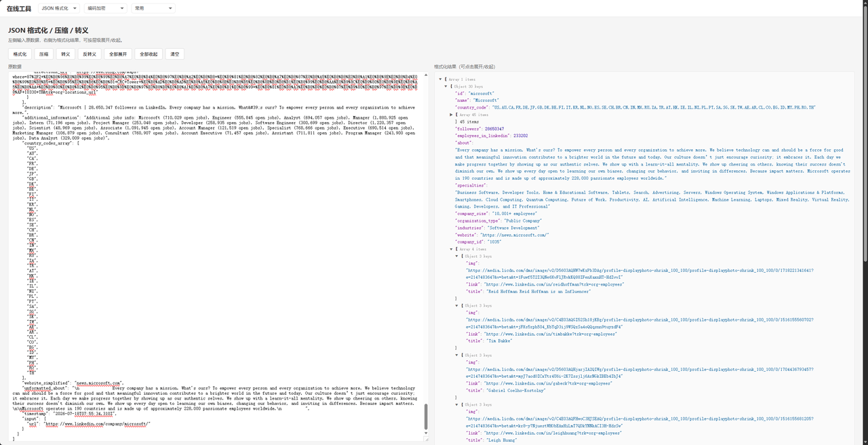This screenshot has height=445, width=868.
Task: Click the "id": "microsoft" line
Action: point(475,94)
